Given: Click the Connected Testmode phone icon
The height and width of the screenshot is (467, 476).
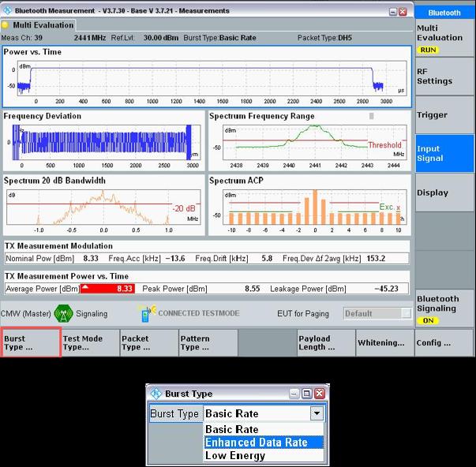Looking at the screenshot, I should pos(148,313).
